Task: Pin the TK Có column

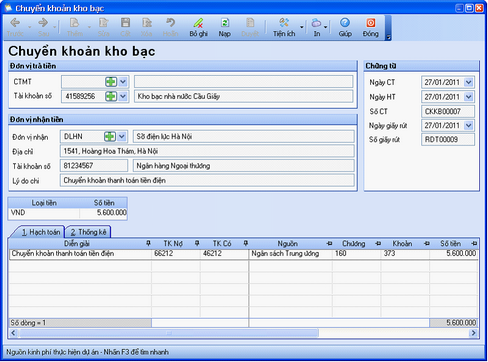Action: point(246,244)
